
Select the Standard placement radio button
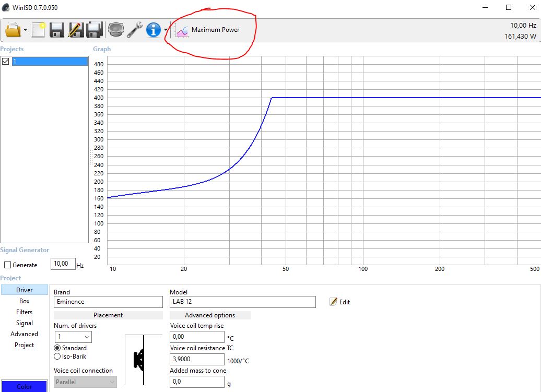point(57,348)
